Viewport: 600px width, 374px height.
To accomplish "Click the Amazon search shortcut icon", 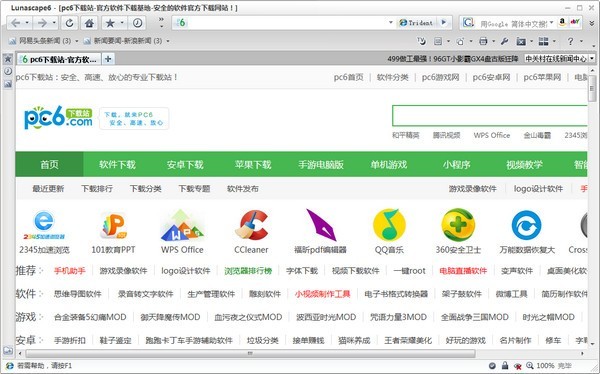I will [562, 22].
